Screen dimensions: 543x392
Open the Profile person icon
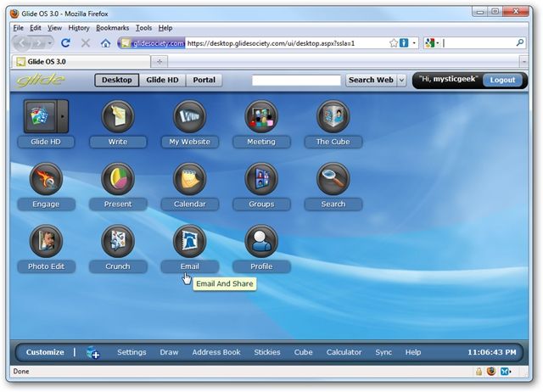pyautogui.click(x=261, y=241)
